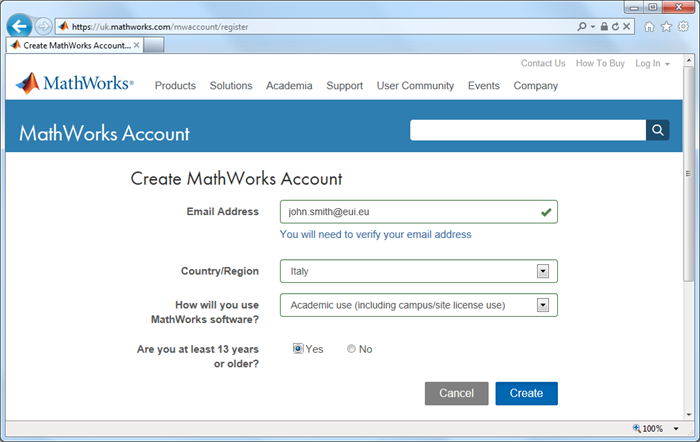Click the magnifier search button beside search box
Viewport: 700px width, 442px height.
657,130
